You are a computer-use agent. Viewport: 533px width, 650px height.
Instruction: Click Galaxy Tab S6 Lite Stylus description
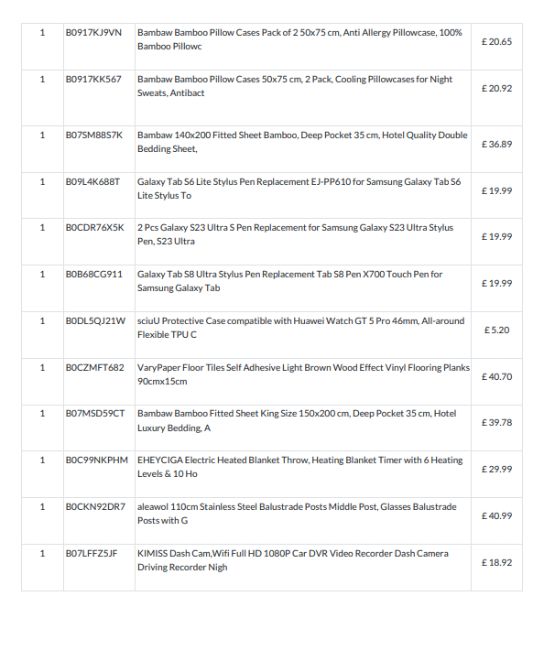pyautogui.click(x=299, y=189)
